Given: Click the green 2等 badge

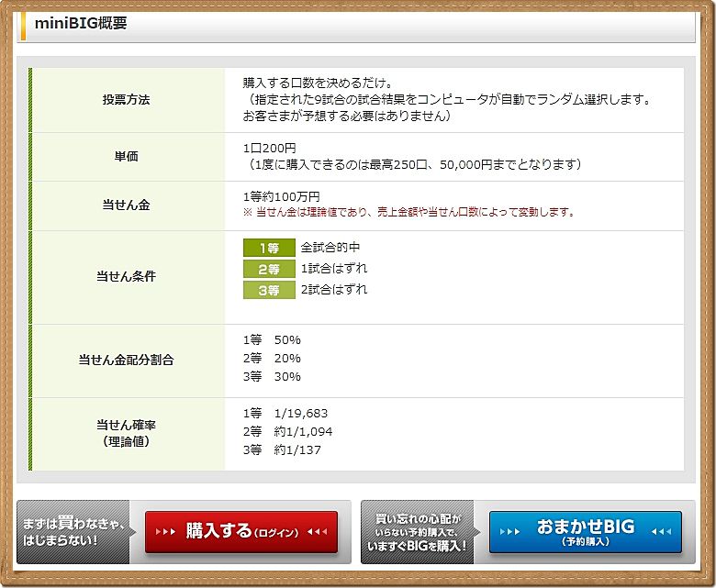Looking at the screenshot, I should (269, 269).
